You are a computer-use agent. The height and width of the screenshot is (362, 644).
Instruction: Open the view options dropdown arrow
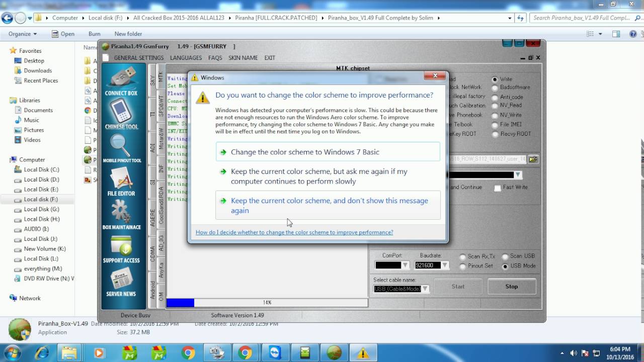(600, 34)
